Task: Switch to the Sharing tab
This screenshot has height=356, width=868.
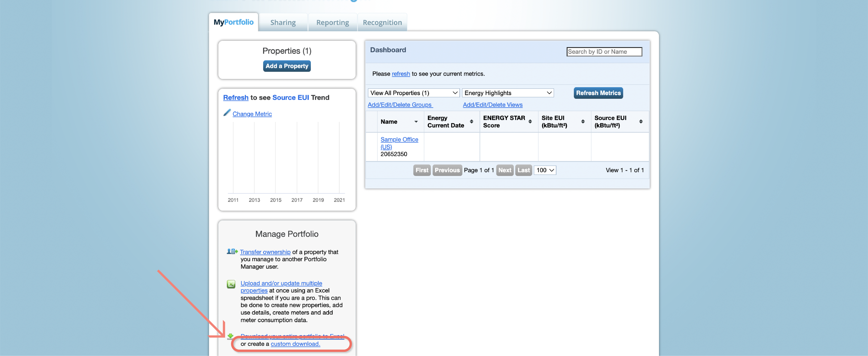Action: tap(283, 23)
